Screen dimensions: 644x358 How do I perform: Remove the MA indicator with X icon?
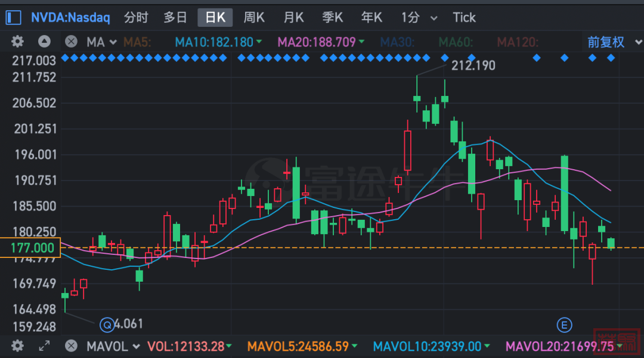tap(71, 42)
